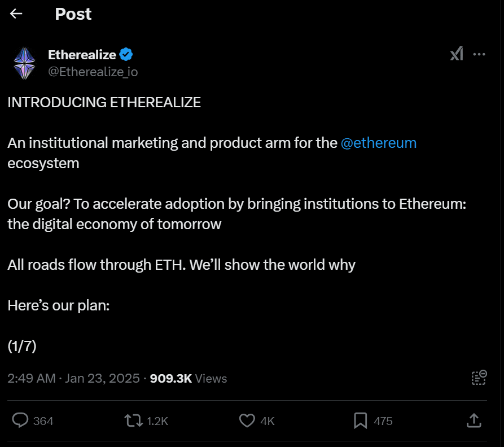Open the more options menu
Image resolution: width=504 pixels, height=447 pixels.
(479, 54)
